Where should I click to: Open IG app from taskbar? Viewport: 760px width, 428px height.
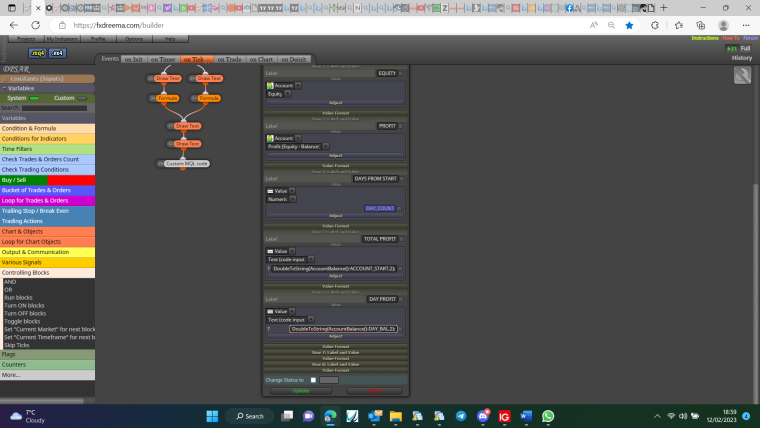pos(504,416)
